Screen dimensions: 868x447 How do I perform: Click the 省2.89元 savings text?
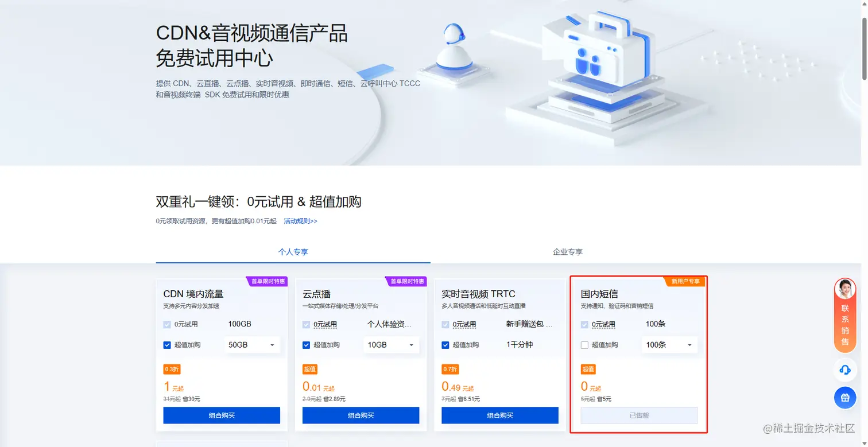[334, 399]
